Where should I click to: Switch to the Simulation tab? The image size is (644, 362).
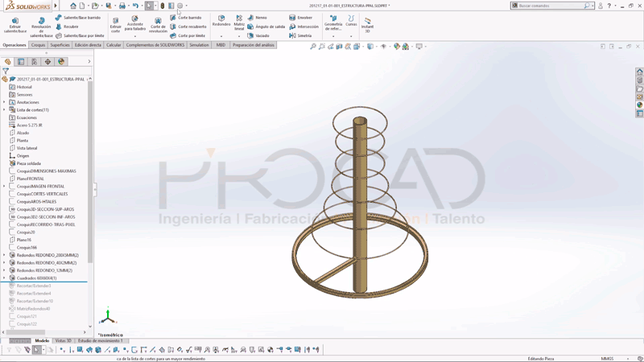point(199,45)
